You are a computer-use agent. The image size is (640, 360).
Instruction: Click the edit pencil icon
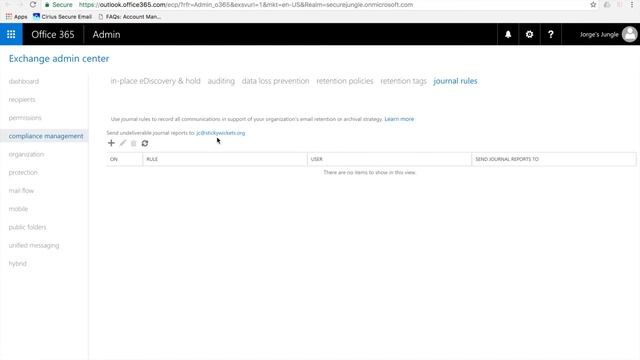click(x=123, y=143)
